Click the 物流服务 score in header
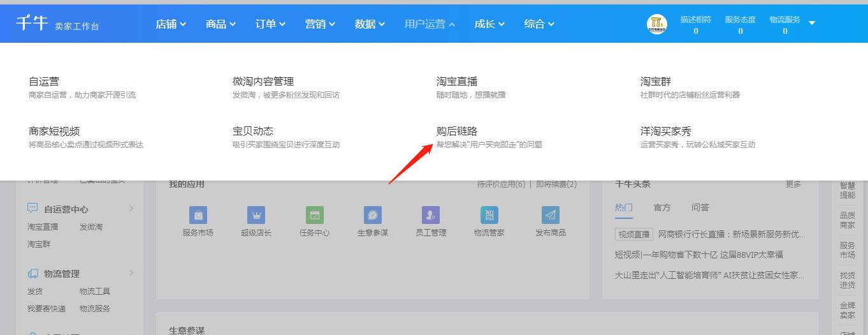 click(785, 25)
